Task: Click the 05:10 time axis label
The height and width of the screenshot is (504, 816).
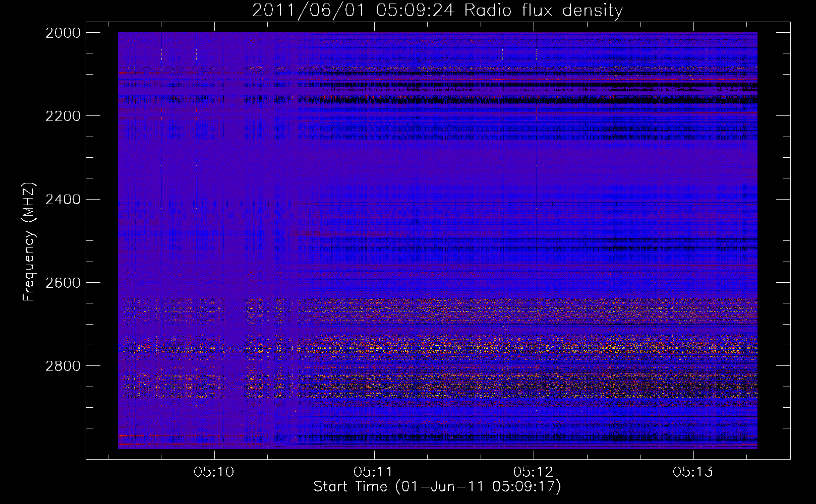Action: (214, 472)
